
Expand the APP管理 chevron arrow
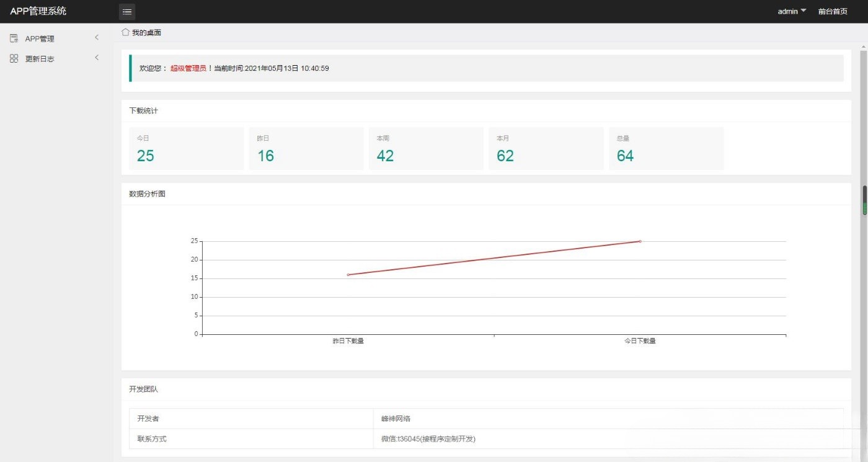tap(97, 38)
